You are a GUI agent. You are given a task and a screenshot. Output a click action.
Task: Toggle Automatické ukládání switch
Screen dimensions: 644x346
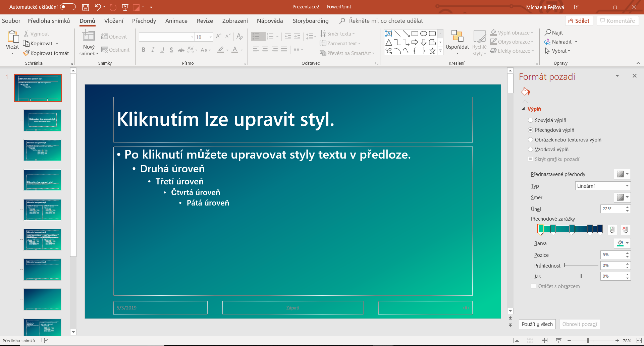click(68, 7)
